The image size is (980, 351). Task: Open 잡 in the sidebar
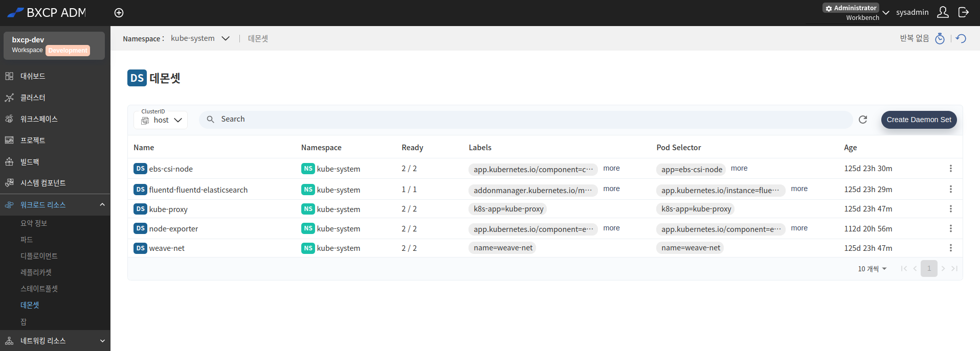24,322
